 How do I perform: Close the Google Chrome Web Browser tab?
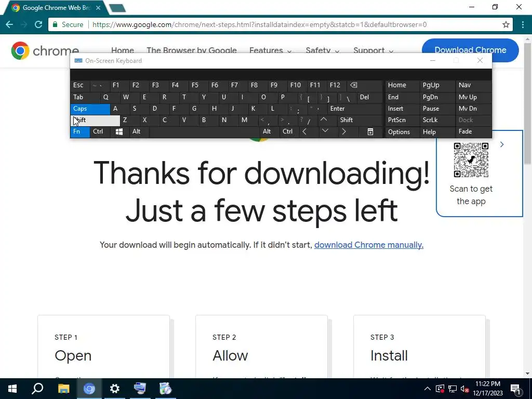pyautogui.click(x=98, y=7)
